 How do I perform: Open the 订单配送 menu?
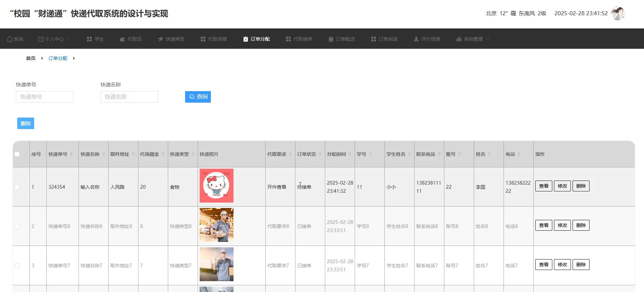click(x=342, y=39)
